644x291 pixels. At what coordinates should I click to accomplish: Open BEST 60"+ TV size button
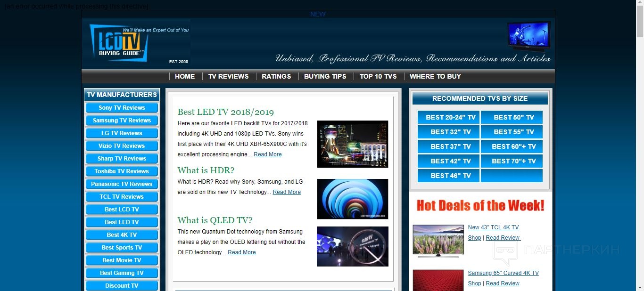[512, 146]
